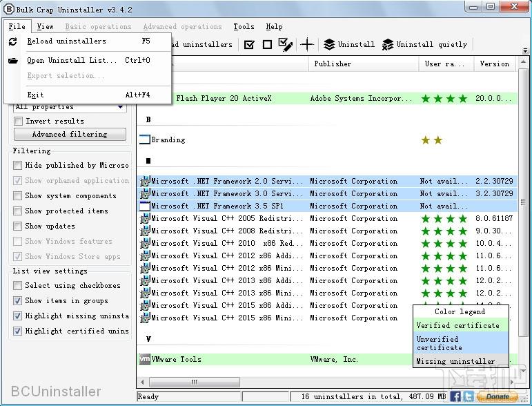
Task: Click the horizontal scrollbar thumb
Action: [x=195, y=382]
